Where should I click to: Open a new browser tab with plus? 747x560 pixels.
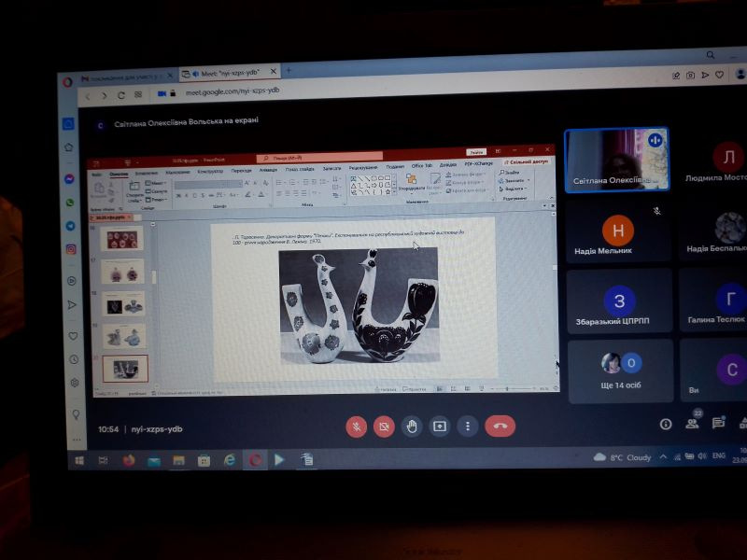click(x=289, y=71)
